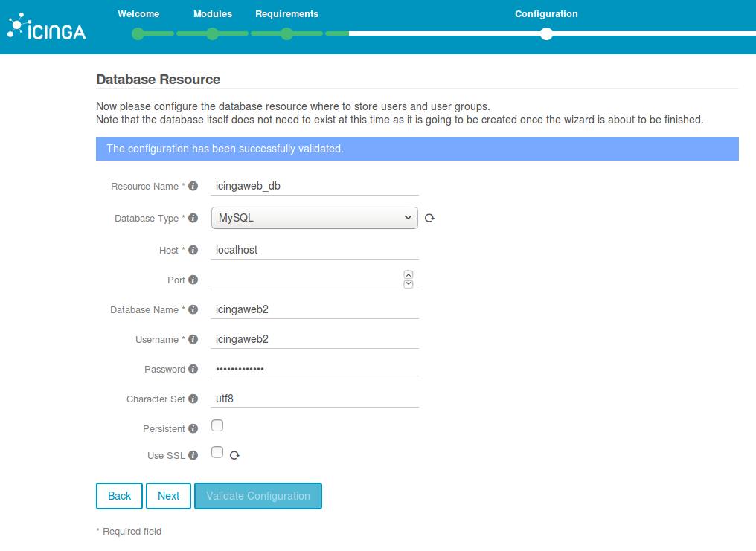Click the Use SSL label
The width and height of the screenshot is (756, 551).
coord(167,456)
